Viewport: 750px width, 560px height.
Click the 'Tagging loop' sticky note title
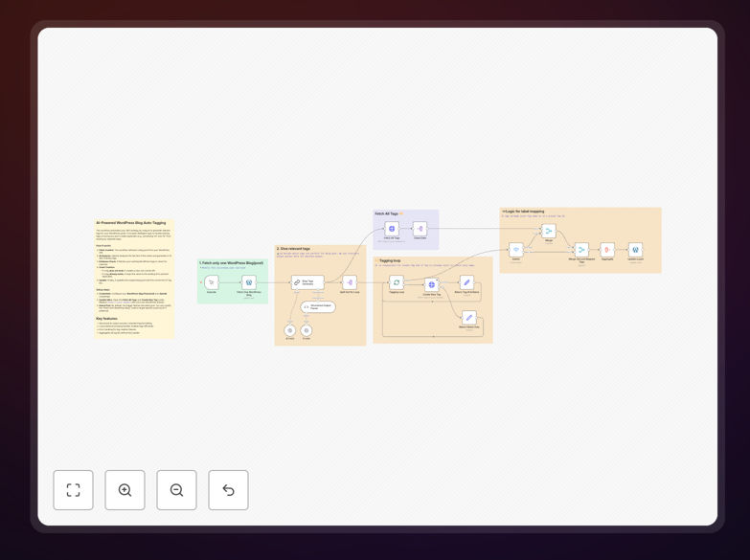[x=390, y=261]
